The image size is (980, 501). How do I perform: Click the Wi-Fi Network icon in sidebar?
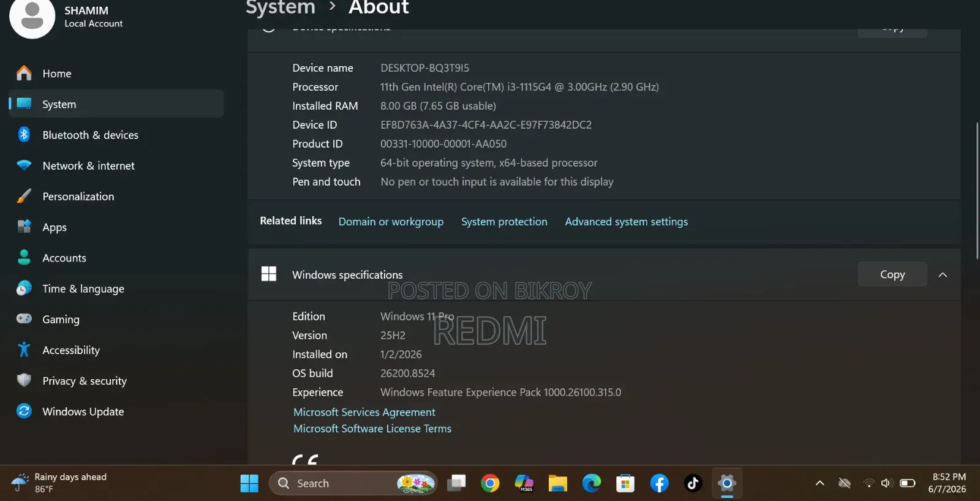pos(24,165)
